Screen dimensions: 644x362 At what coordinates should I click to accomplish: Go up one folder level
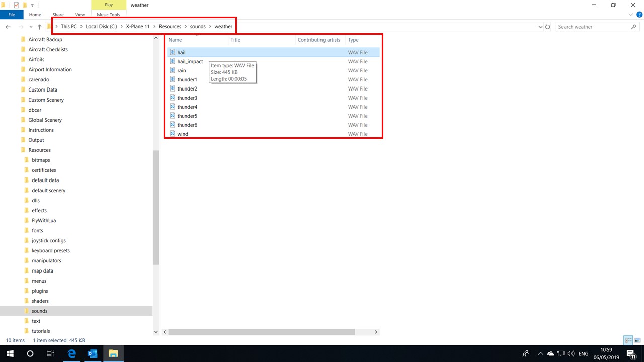click(x=39, y=27)
